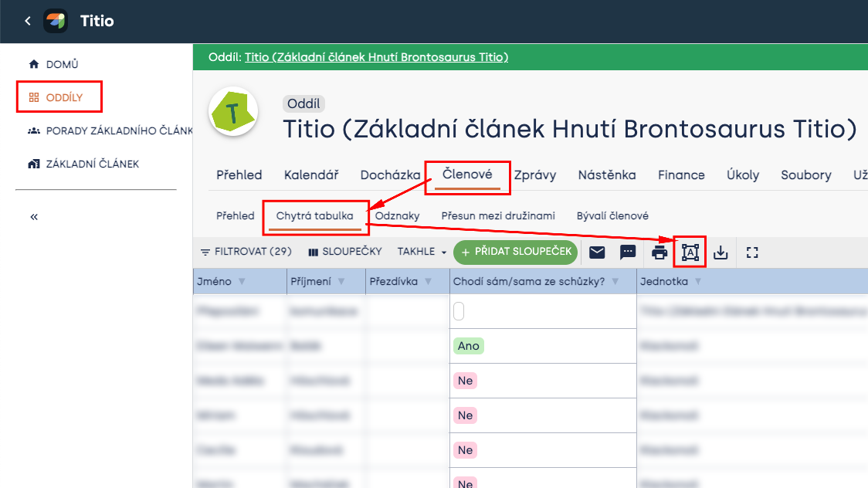Click the back arrow in top bar
This screenshot has width=868, height=488.
28,21
